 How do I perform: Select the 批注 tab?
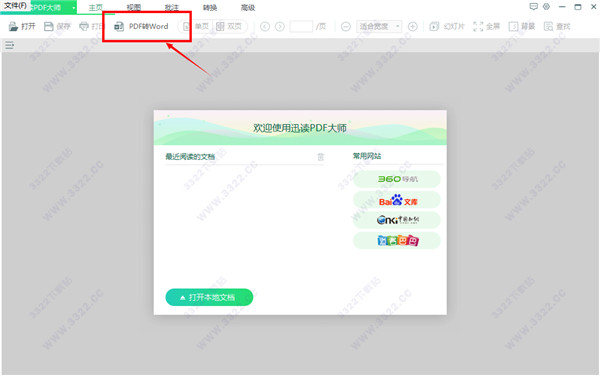[x=172, y=8]
